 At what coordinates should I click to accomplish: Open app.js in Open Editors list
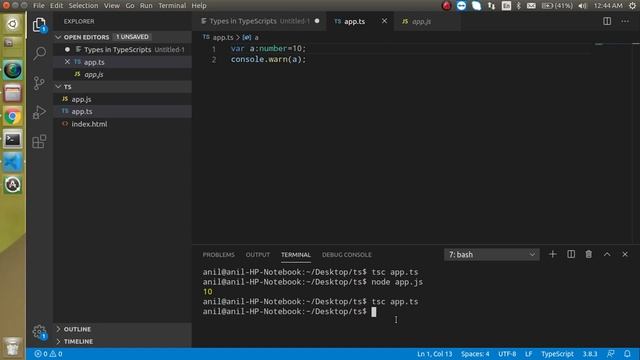[122, 74]
